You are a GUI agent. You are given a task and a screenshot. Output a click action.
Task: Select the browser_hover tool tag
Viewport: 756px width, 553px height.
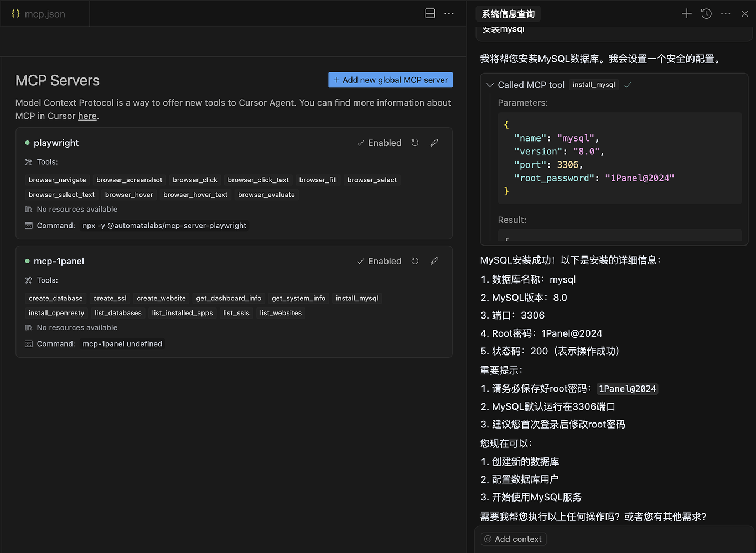[129, 195]
